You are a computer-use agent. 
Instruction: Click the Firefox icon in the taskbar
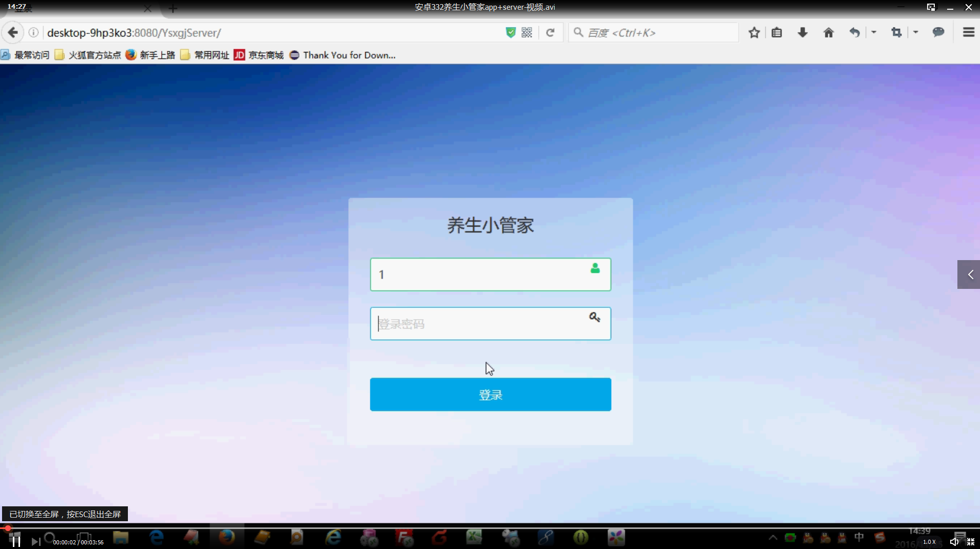coord(228,538)
